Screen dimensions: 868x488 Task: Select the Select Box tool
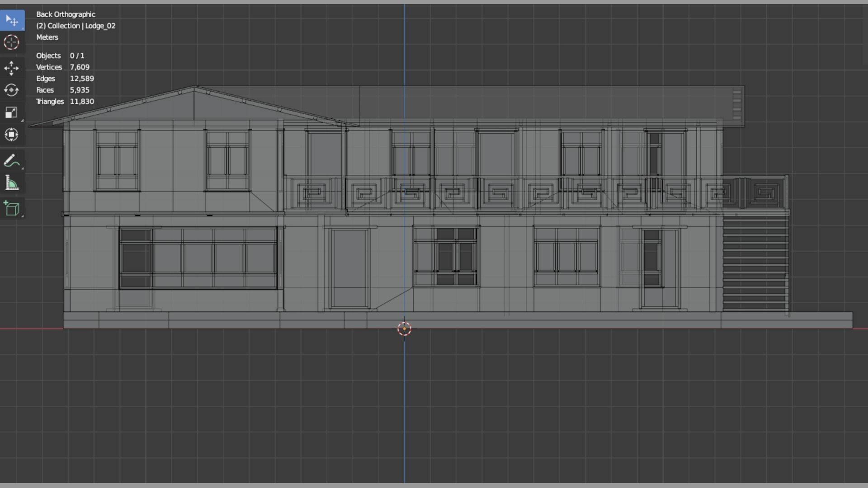pos(12,20)
